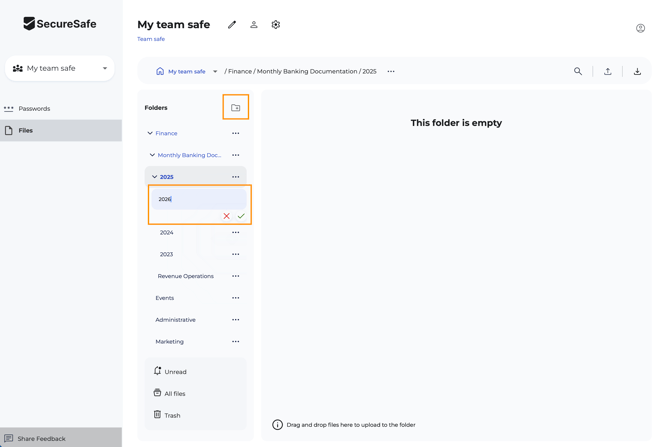Collapse the Finance folder
The image size is (670, 447).
(150, 133)
